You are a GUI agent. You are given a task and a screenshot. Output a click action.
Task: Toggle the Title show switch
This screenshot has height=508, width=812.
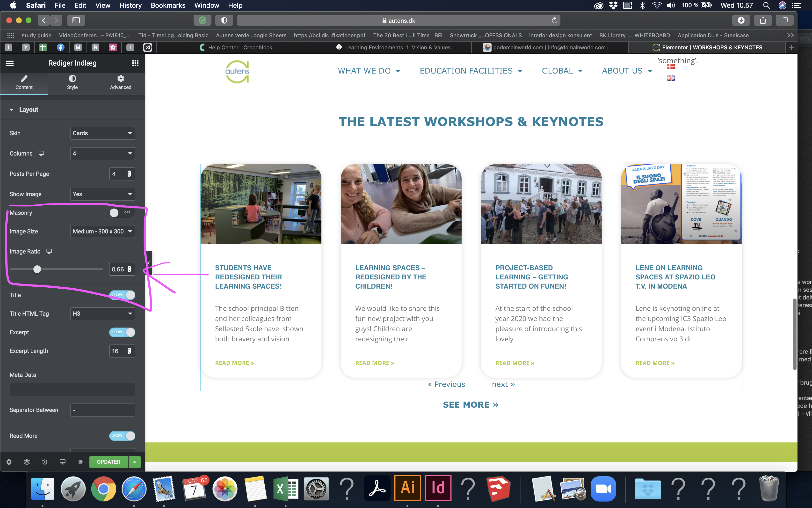(x=122, y=295)
